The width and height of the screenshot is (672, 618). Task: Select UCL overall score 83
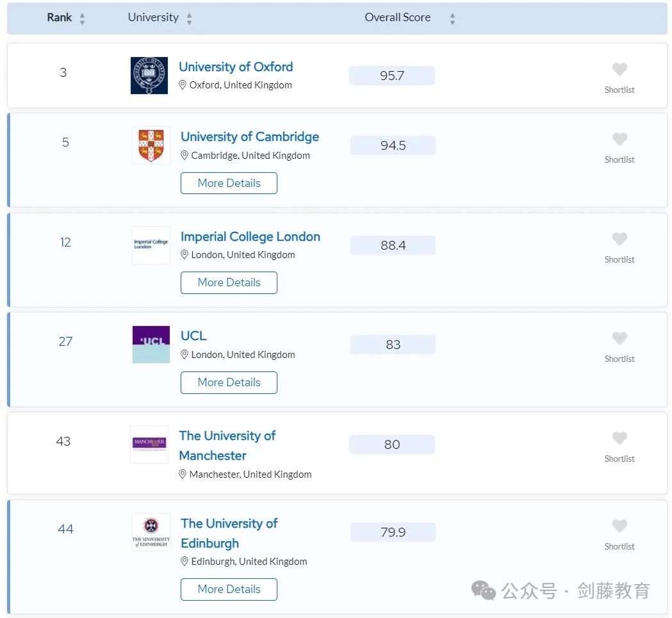coord(393,345)
